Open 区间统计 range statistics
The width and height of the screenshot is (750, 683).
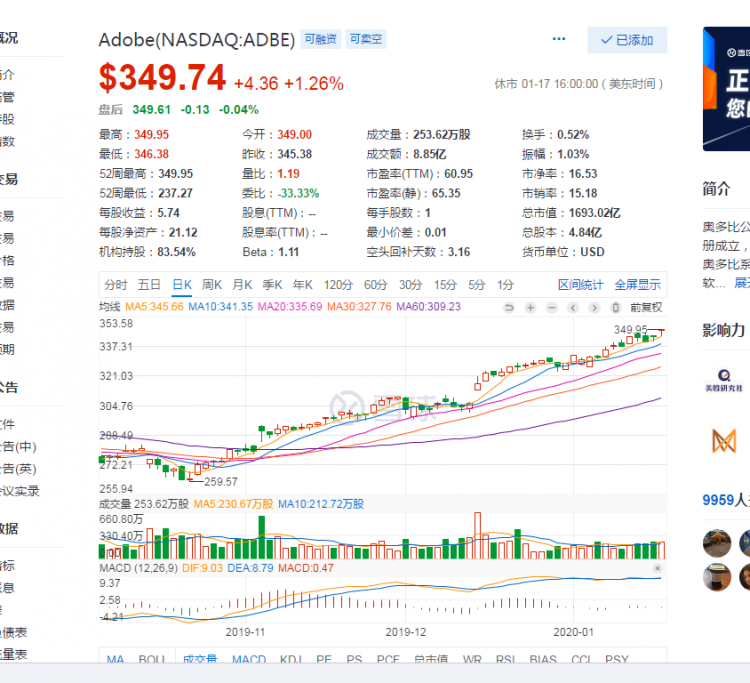[x=581, y=285]
